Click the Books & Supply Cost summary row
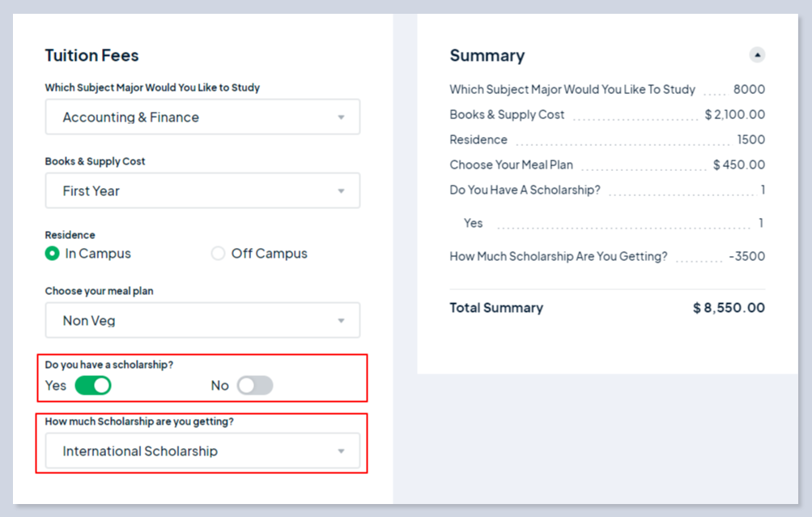The image size is (812, 517). 508,115
